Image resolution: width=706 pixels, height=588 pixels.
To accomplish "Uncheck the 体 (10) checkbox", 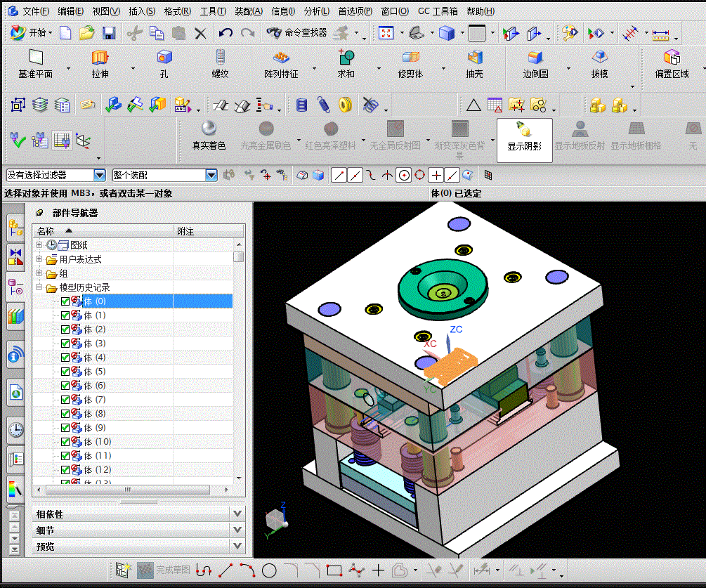I will pos(65,442).
